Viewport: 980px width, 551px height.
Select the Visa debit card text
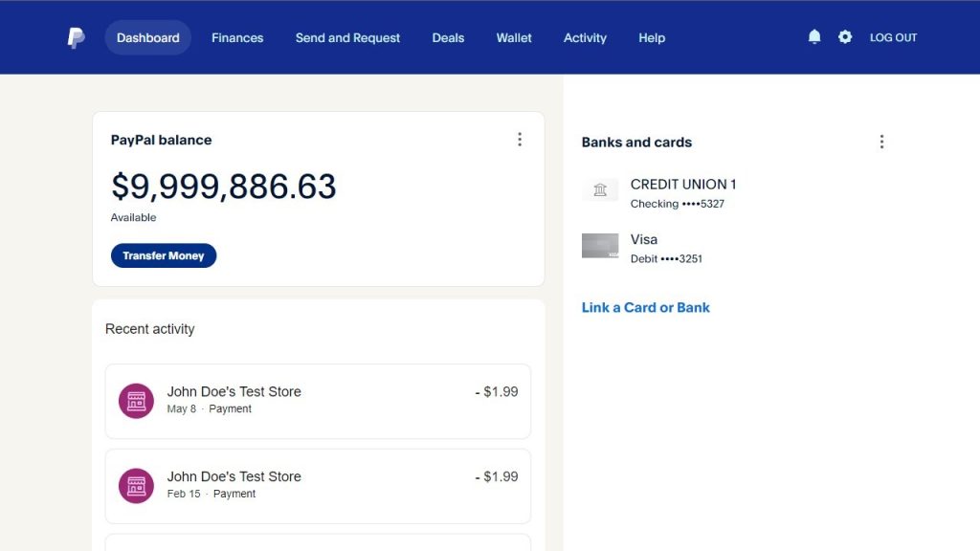pyautogui.click(x=666, y=248)
